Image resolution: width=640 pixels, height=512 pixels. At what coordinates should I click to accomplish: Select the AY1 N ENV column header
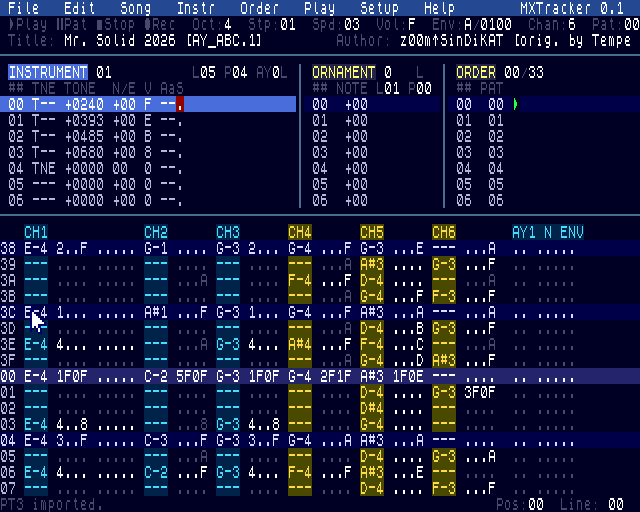tap(548, 232)
